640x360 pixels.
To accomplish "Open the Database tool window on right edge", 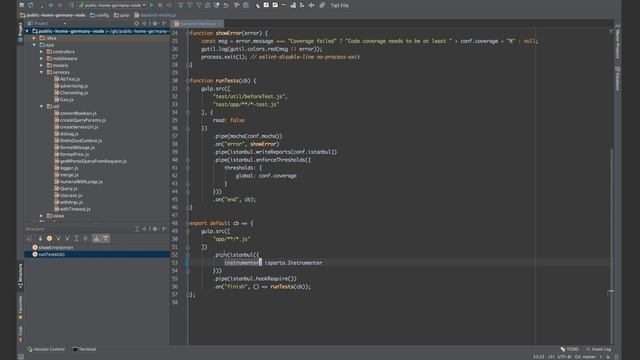I will click(x=618, y=79).
